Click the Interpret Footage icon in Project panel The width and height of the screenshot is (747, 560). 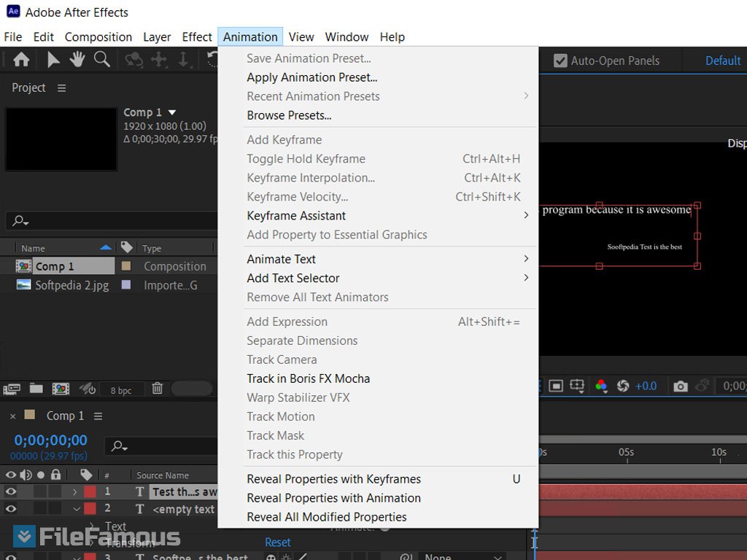tap(12, 389)
